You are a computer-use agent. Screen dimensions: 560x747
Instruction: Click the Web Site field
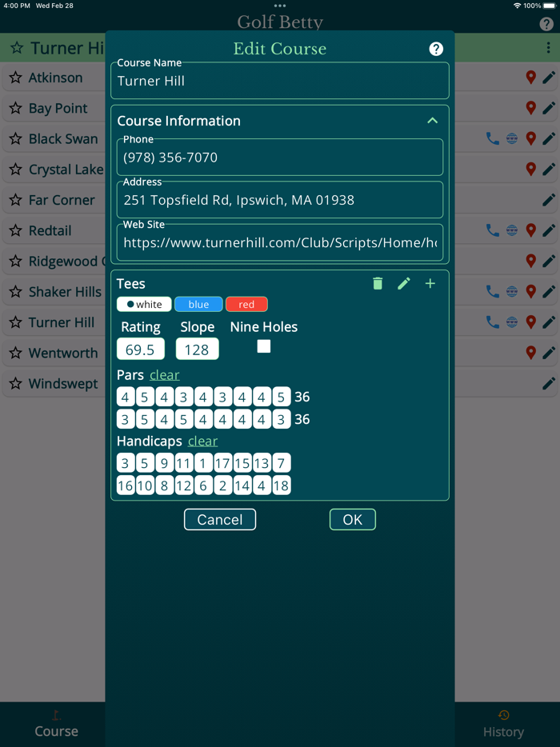280,242
